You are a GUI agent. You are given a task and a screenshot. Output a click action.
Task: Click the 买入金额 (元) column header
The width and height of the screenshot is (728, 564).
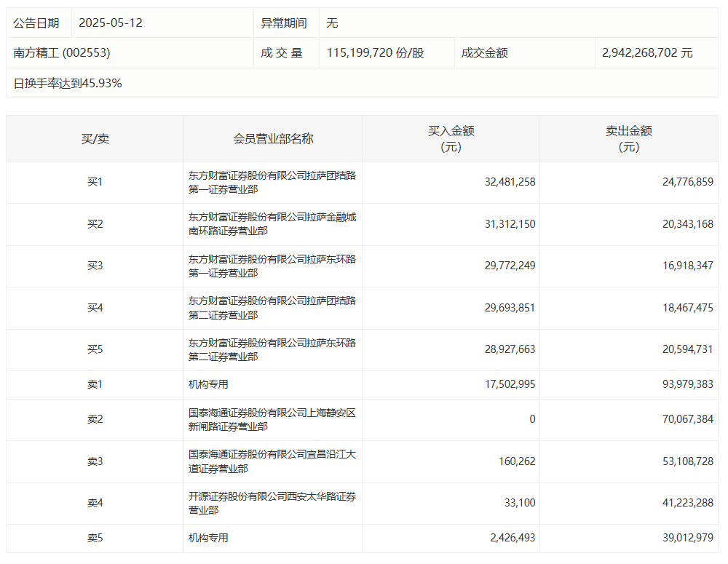pyautogui.click(x=451, y=138)
